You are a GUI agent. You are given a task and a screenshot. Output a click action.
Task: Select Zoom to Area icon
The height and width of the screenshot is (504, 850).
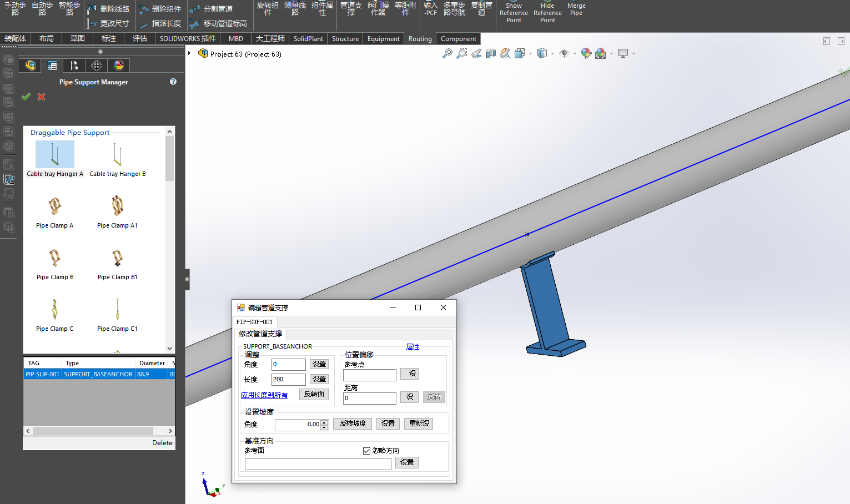(x=461, y=53)
